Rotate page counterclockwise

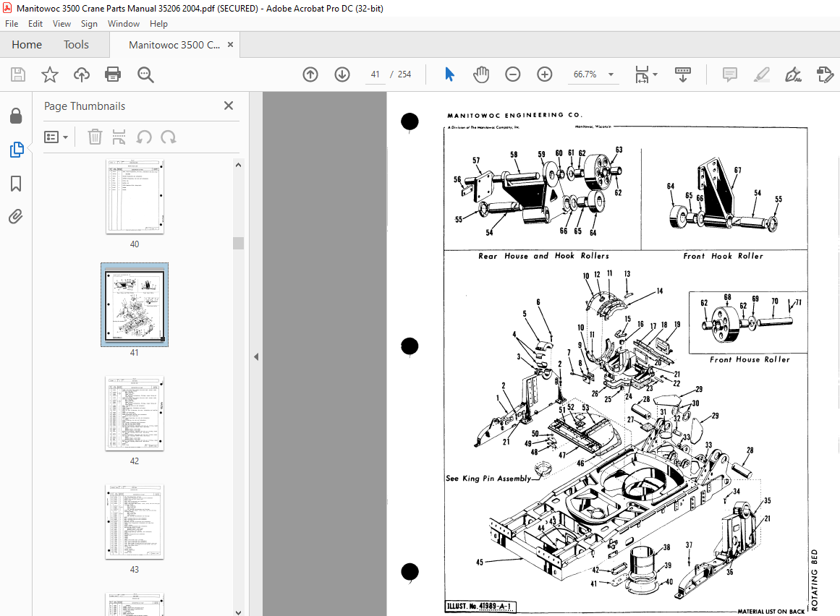click(x=143, y=137)
